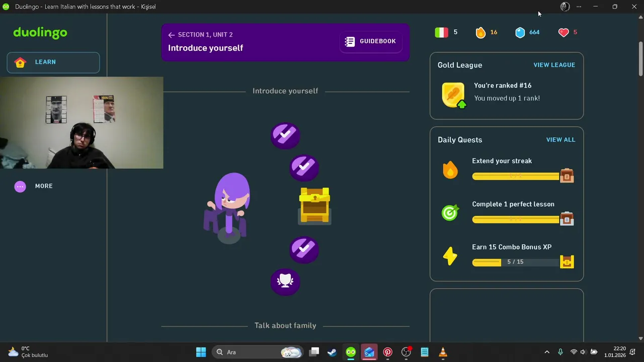Viewport: 644px width, 362px height.
Task: Open OBS Studio from the taskbar
Action: click(406, 352)
